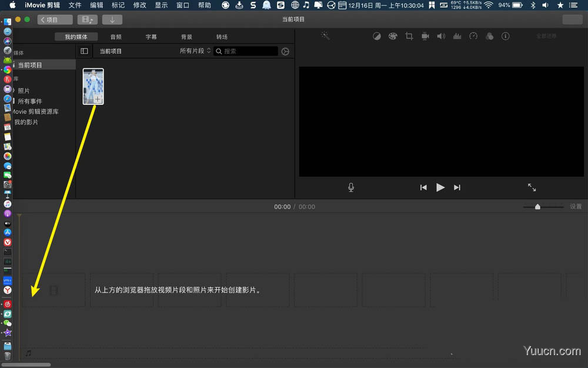Click the background music well note icon
Image resolution: width=588 pixels, height=368 pixels.
pyautogui.click(x=28, y=353)
